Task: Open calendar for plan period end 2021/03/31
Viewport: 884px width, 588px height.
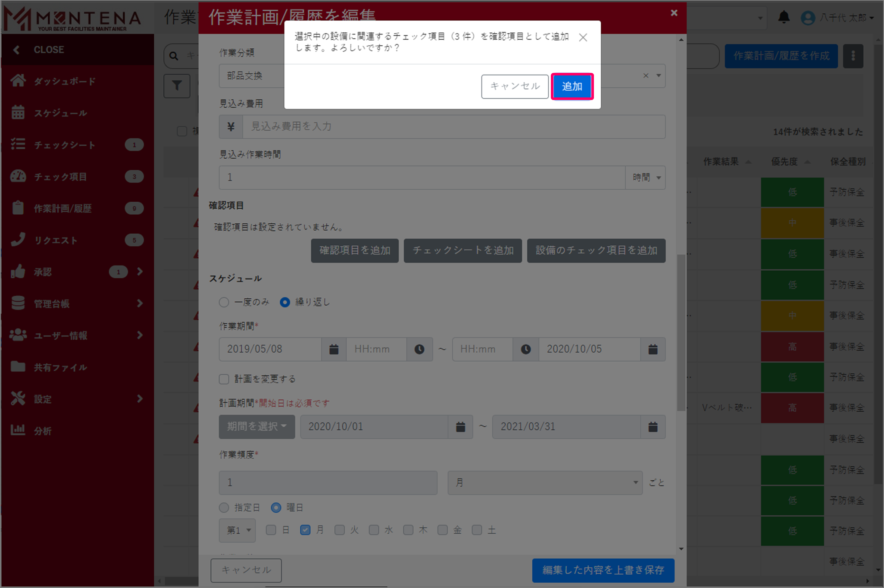Action: pos(653,427)
